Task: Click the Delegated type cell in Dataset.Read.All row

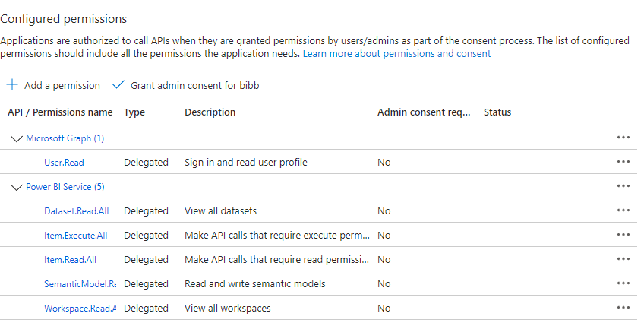Action: [x=147, y=211]
